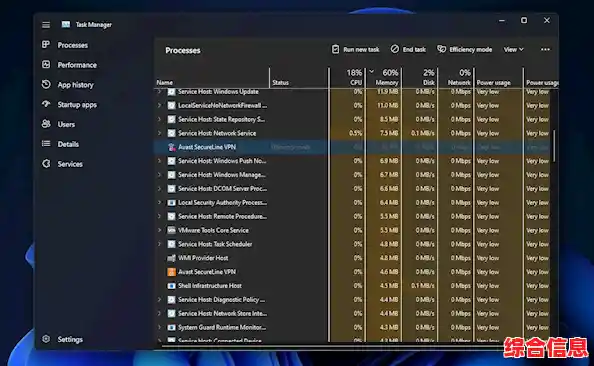The height and width of the screenshot is (366, 594).
Task: Click Service Host: Network Store Interface icon
Action: [172, 314]
